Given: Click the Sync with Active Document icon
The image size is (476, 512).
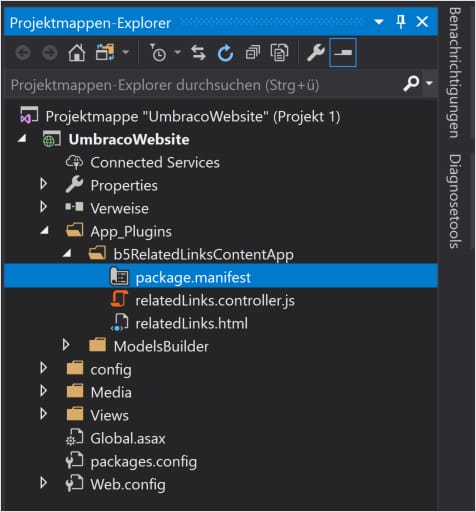Looking at the screenshot, I should [198, 53].
